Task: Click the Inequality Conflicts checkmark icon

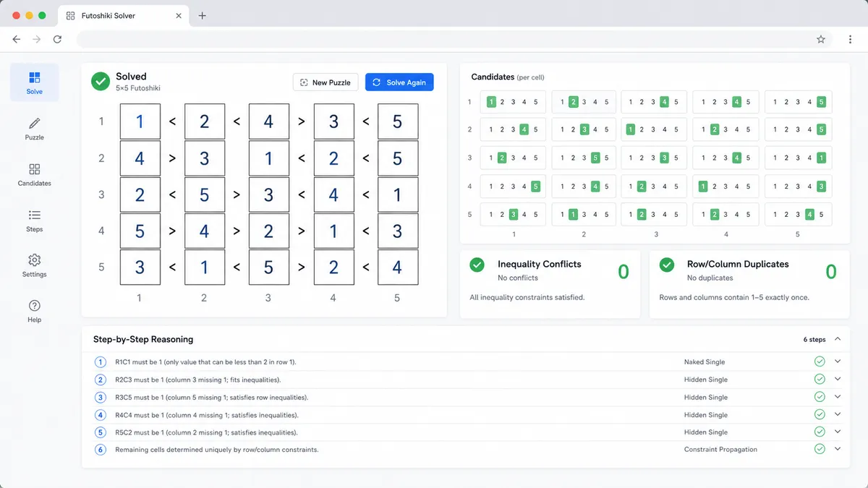Action: click(x=477, y=265)
